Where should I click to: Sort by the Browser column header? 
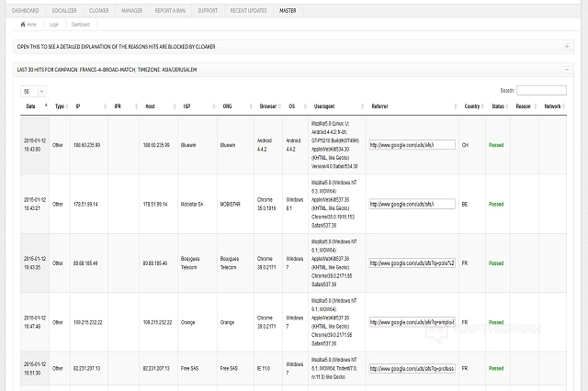(x=268, y=106)
